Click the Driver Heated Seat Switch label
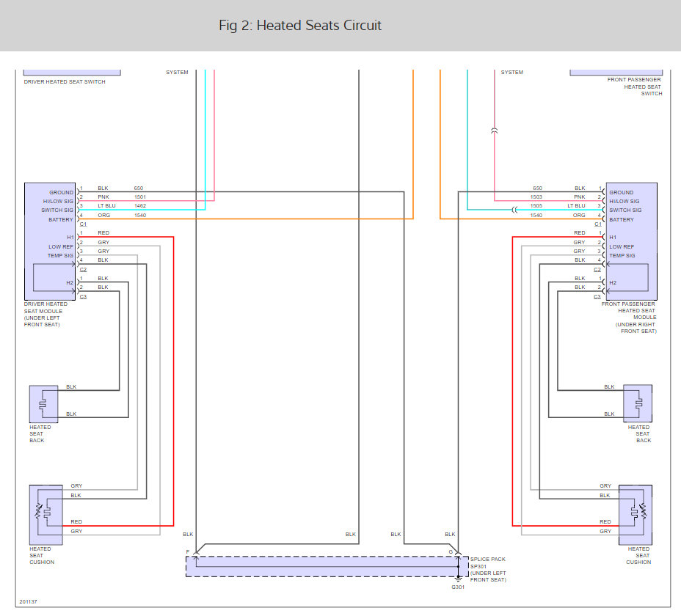 [x=65, y=82]
